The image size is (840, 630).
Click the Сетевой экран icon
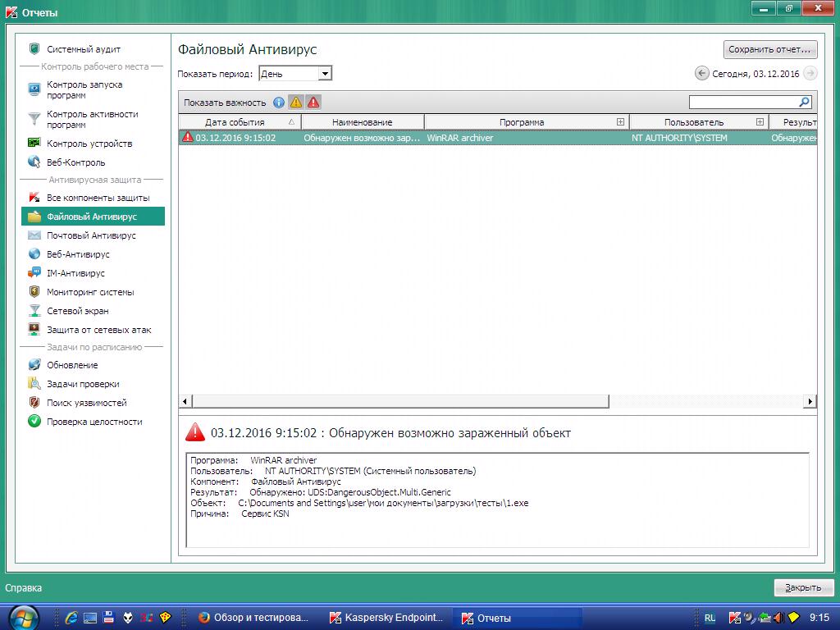click(34, 311)
